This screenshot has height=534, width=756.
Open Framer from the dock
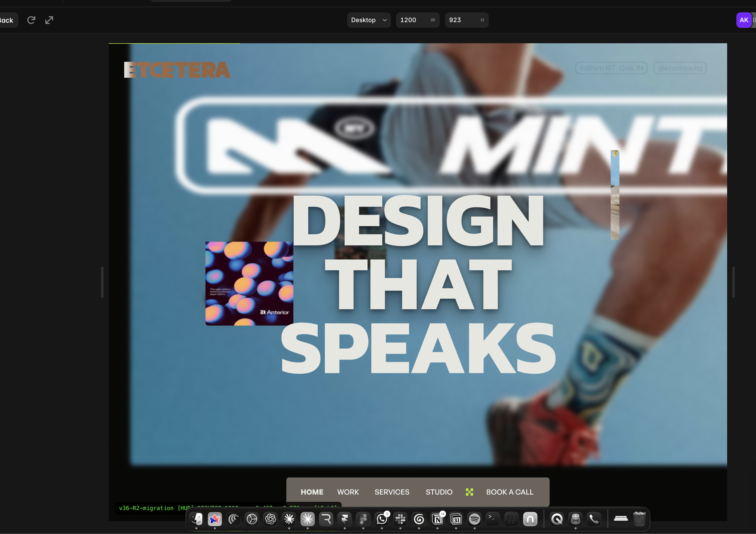point(345,519)
